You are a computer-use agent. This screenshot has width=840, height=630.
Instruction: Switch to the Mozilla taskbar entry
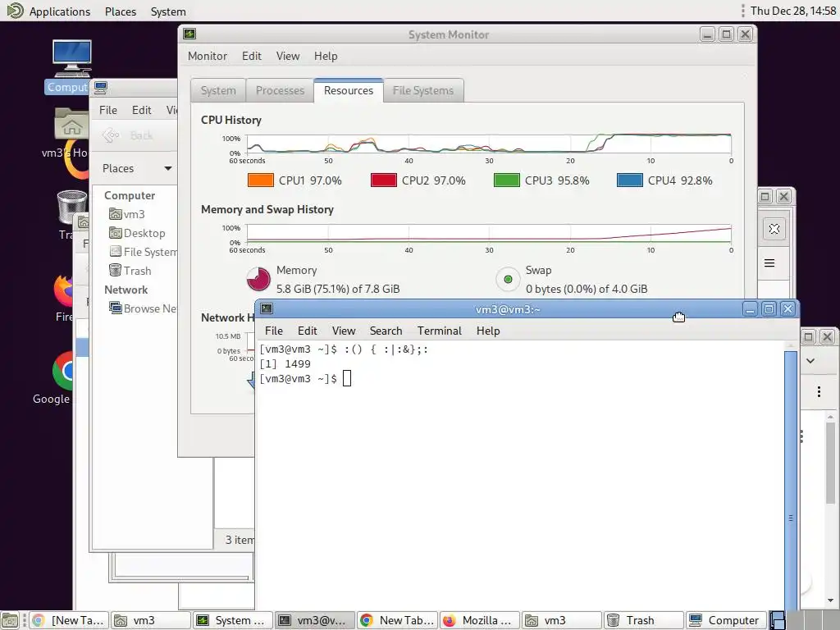pos(479,620)
